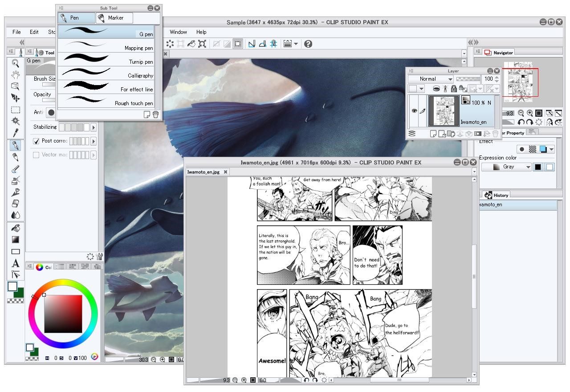Select the Eyedropper tool
Screen dimensions: 570x392
[15, 132]
